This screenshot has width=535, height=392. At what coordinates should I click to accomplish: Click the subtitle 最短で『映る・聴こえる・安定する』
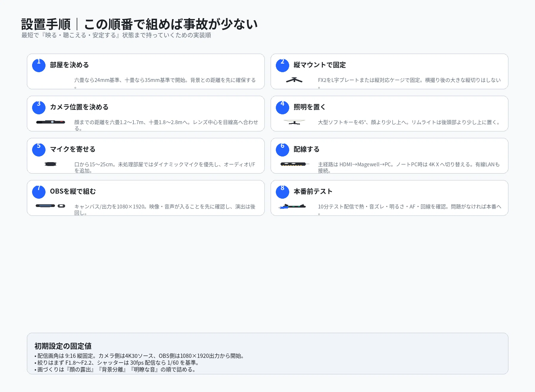(x=116, y=35)
